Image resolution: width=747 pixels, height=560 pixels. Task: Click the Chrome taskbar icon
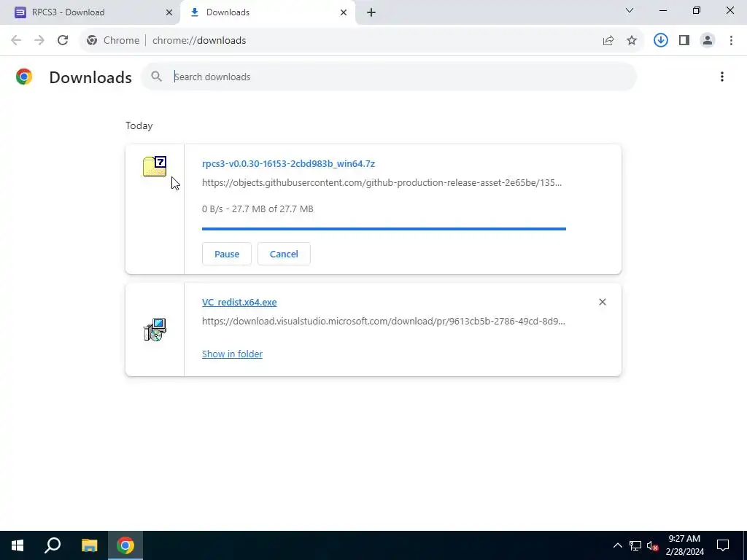[125, 545]
